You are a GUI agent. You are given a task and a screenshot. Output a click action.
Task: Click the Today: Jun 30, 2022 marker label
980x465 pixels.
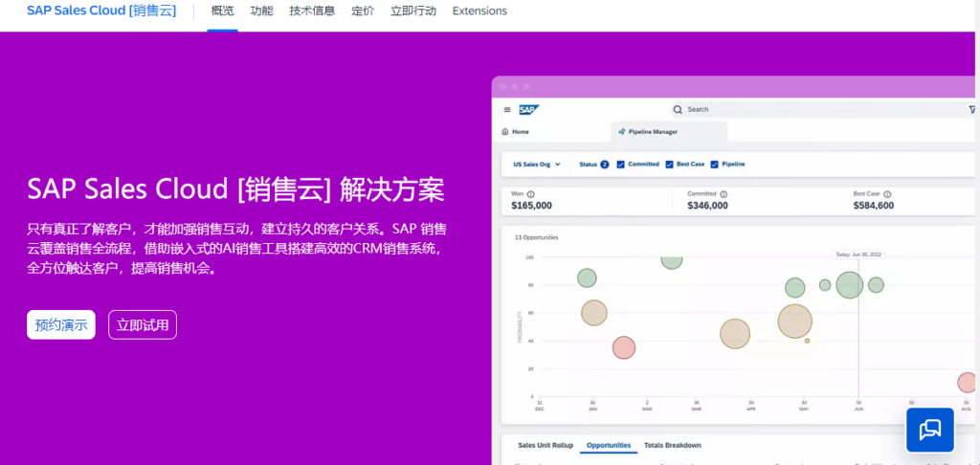click(858, 255)
